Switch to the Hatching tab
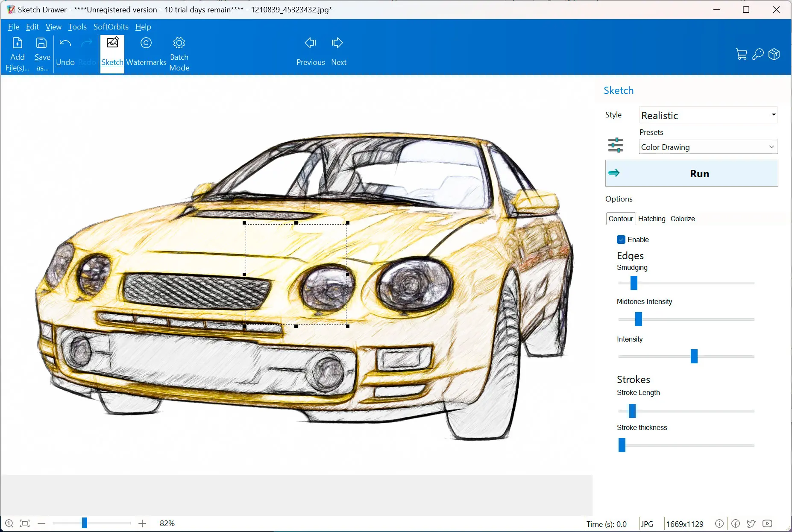 click(651, 219)
